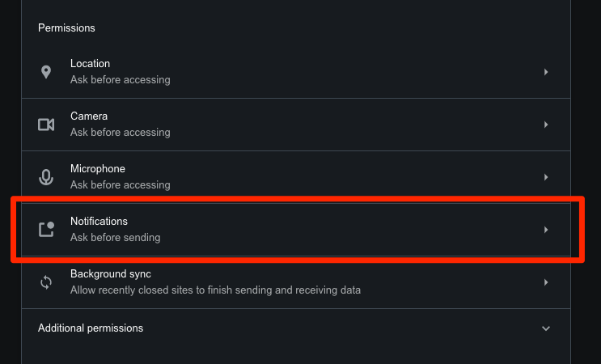Expand the Additional permissions chevron
Viewport: 601px width, 364px height.
coord(546,328)
